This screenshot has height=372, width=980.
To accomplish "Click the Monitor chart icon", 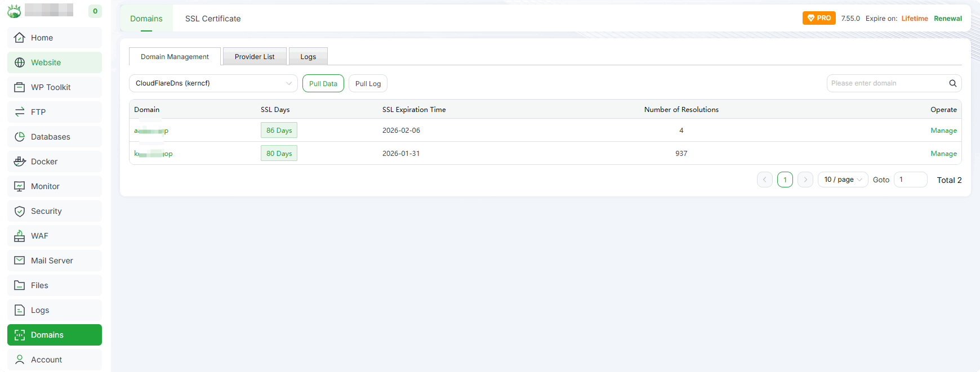I will pyautogui.click(x=20, y=186).
